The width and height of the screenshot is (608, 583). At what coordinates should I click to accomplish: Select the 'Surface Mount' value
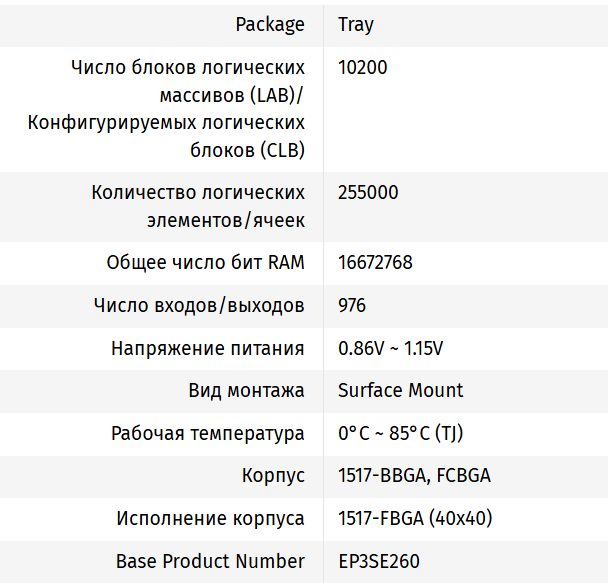[x=400, y=390]
